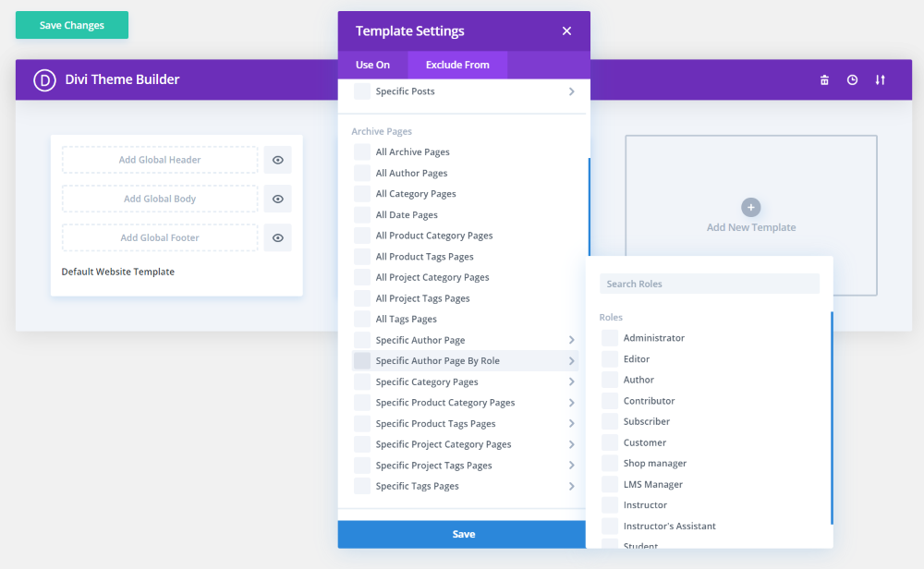Check the Customer role checkbox
The width and height of the screenshot is (924, 569).
click(610, 443)
